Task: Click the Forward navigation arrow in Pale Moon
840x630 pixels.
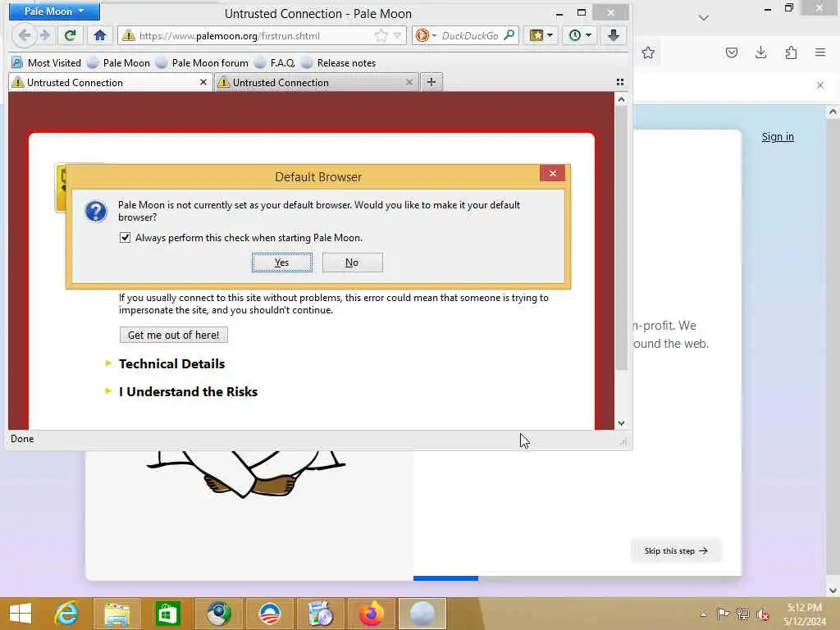Action: click(x=45, y=35)
